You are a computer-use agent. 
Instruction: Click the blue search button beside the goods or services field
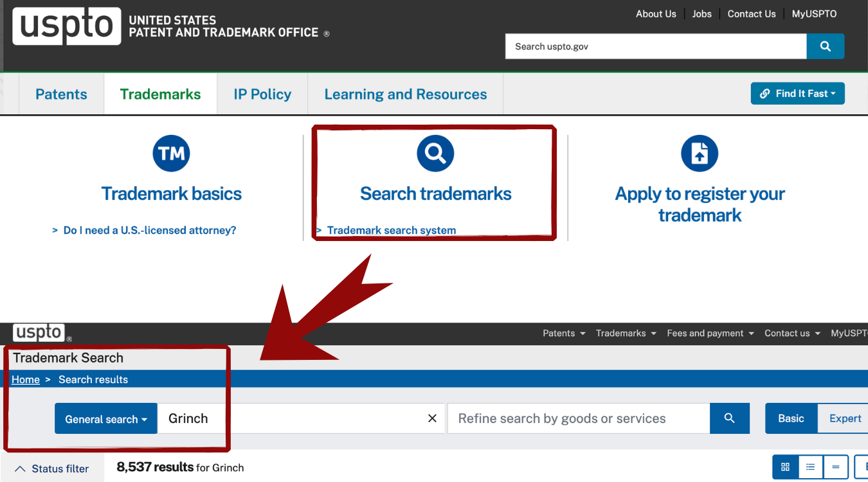click(730, 418)
